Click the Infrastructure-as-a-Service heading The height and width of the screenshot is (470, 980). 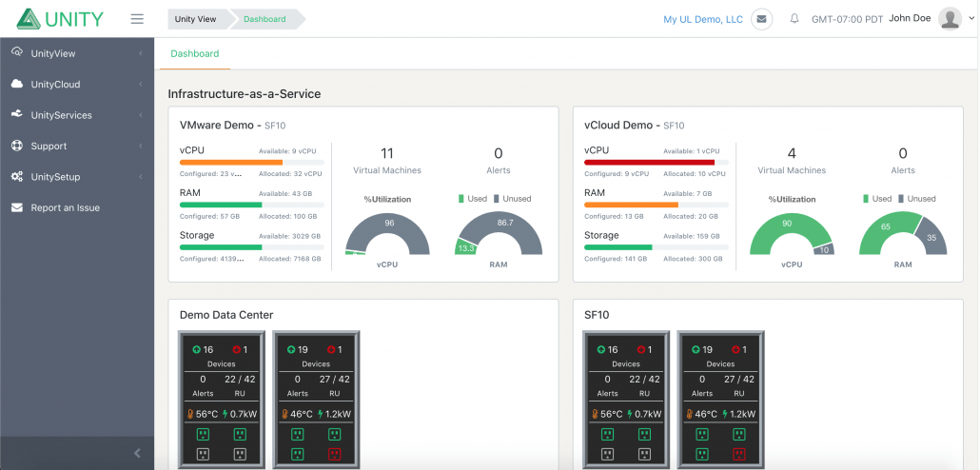[x=245, y=94]
